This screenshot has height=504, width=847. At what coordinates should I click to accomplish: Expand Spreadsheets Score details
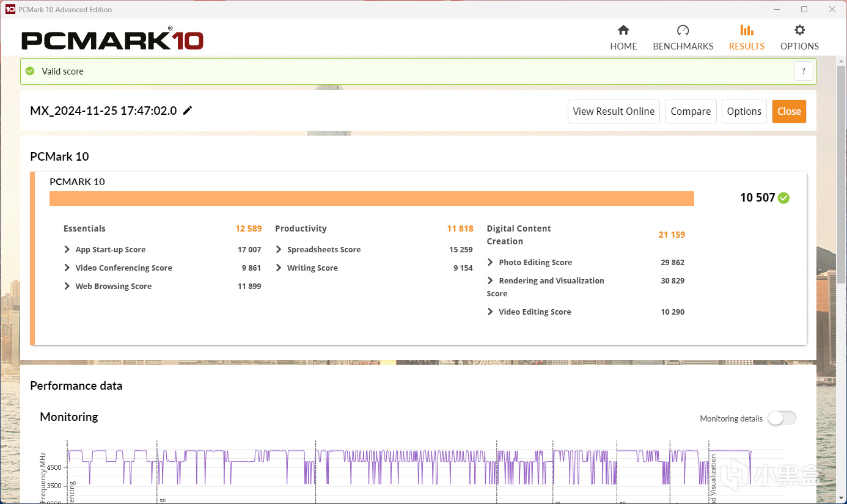pyautogui.click(x=279, y=249)
